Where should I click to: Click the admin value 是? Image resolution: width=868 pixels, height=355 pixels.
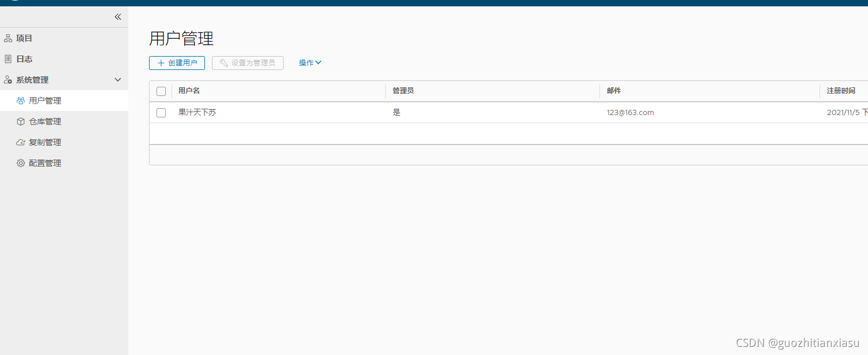pyautogui.click(x=396, y=113)
